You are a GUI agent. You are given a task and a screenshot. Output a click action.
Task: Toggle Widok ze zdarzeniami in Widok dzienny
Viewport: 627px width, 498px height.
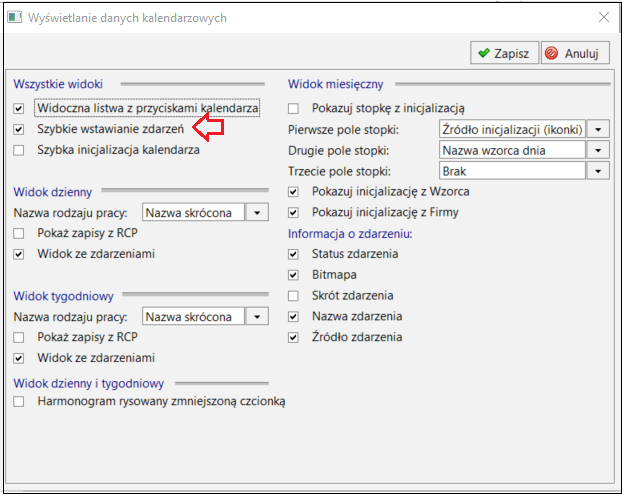tap(18, 254)
